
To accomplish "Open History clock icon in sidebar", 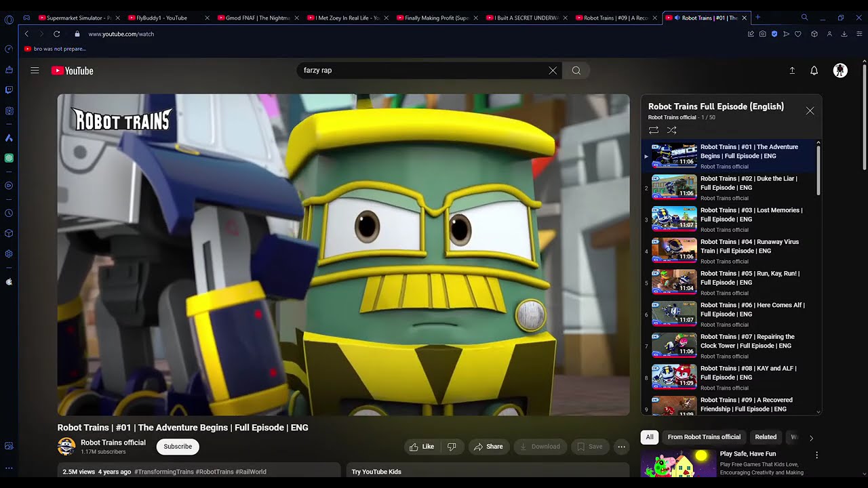I will (9, 213).
